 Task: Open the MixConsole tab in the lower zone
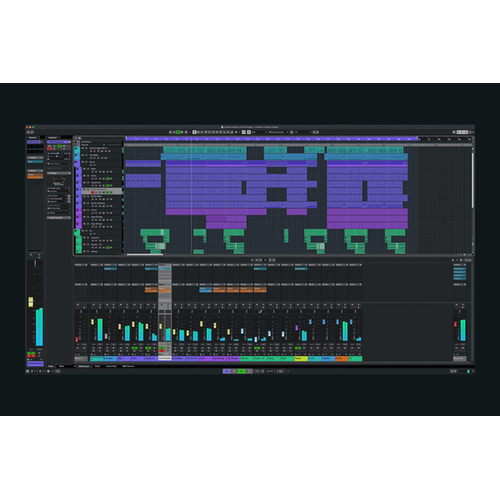(x=84, y=366)
